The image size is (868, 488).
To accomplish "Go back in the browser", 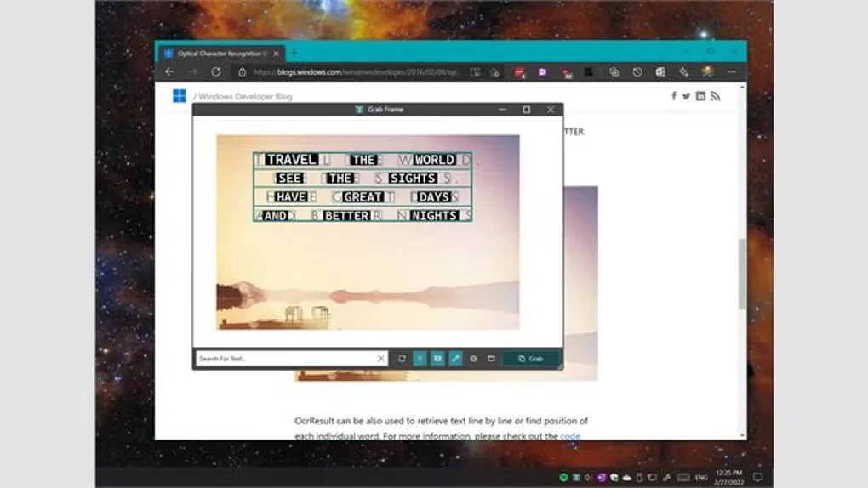I will click(169, 72).
